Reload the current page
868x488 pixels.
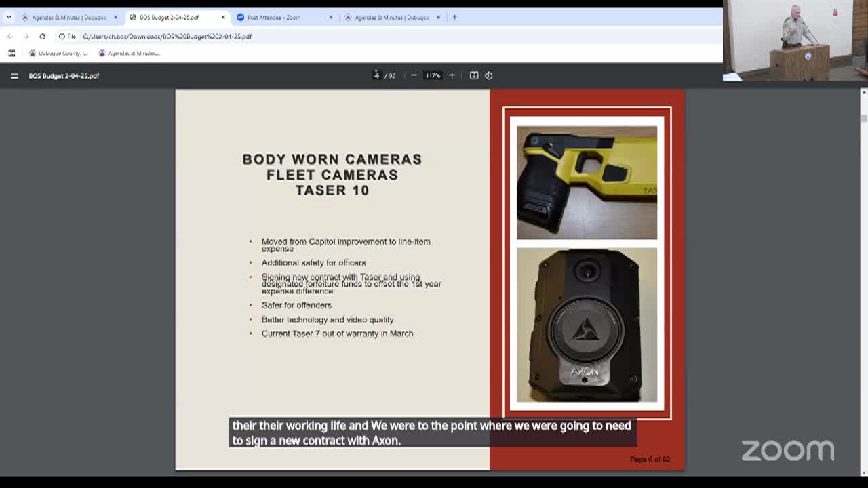coord(42,37)
